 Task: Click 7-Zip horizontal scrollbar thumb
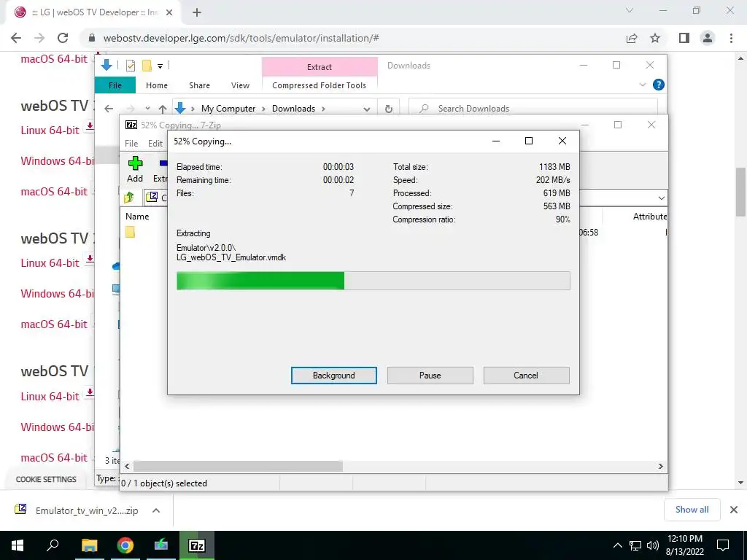(238, 466)
